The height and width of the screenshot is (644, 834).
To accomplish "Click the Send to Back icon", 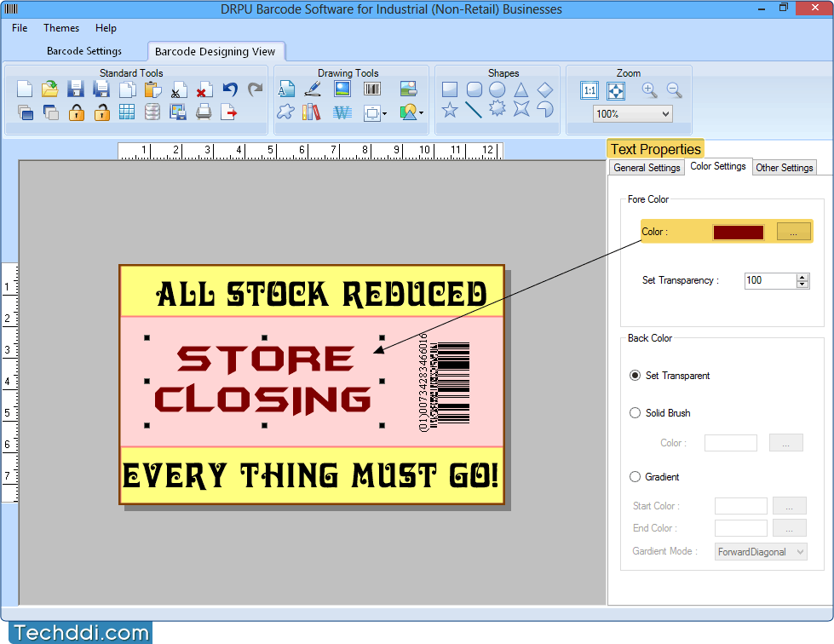I will pos(50,112).
